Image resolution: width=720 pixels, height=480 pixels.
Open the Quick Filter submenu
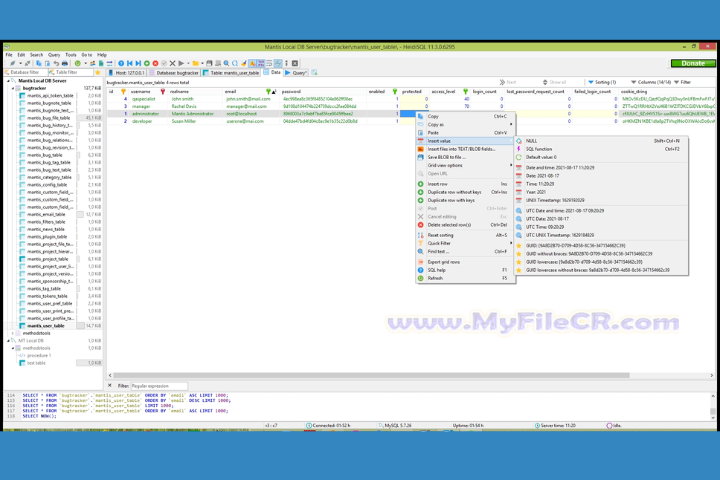(465, 243)
